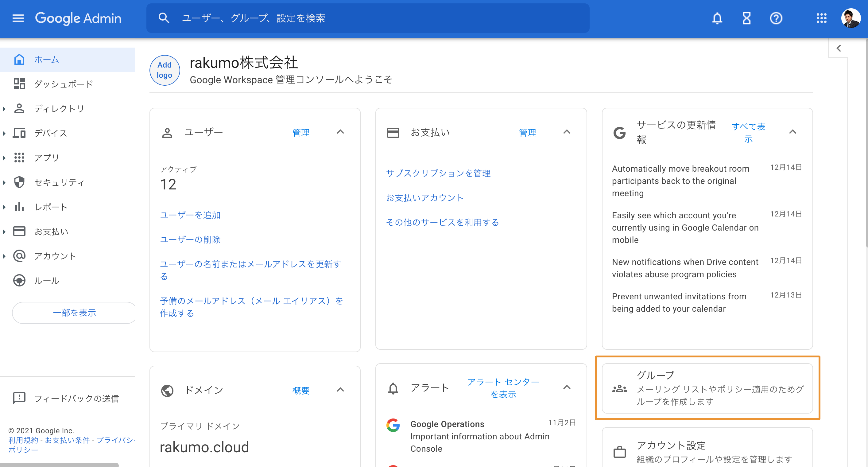The width and height of the screenshot is (868, 467).
Task: Open the breakout room update entry
Action: click(x=707, y=181)
